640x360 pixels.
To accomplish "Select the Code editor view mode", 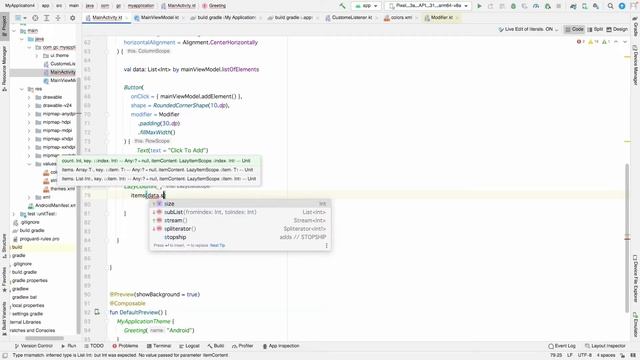I will tap(574, 29).
